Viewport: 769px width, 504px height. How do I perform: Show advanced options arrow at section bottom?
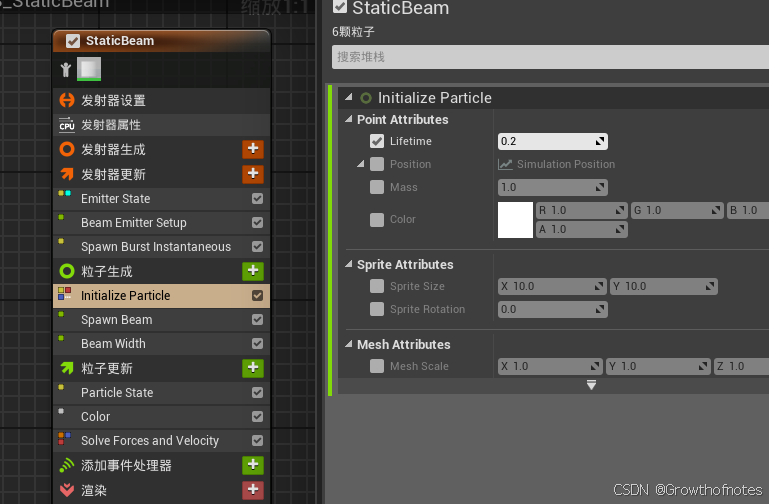591,385
